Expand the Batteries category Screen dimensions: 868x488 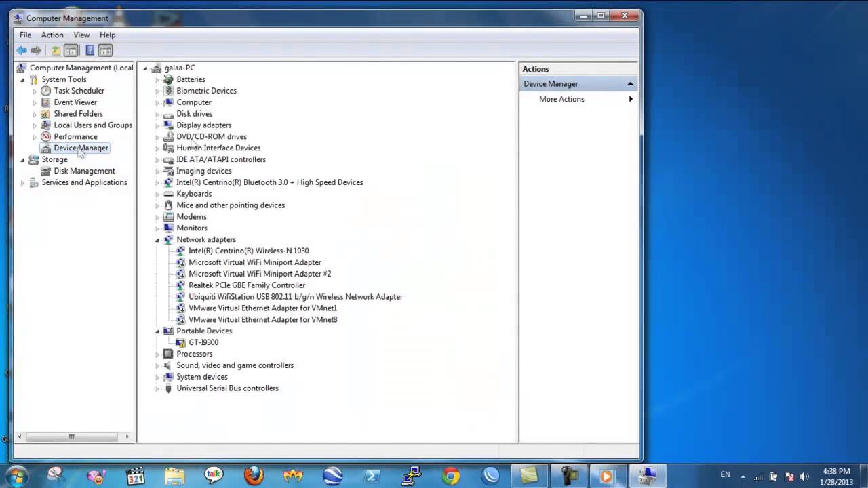point(157,80)
